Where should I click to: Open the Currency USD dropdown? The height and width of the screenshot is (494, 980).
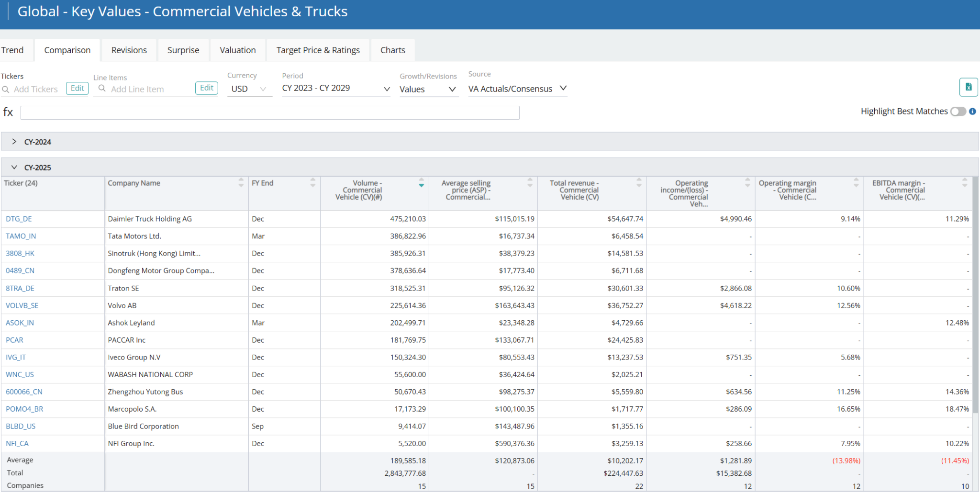tap(249, 89)
